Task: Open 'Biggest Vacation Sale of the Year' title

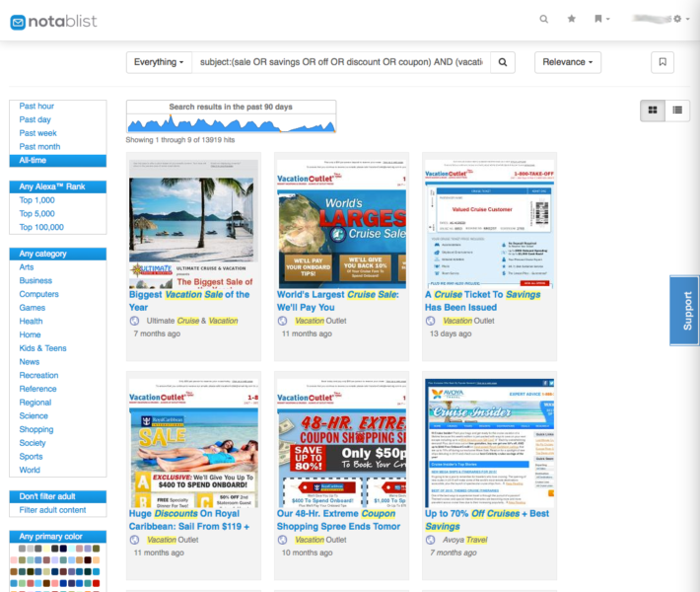Action: click(189, 301)
